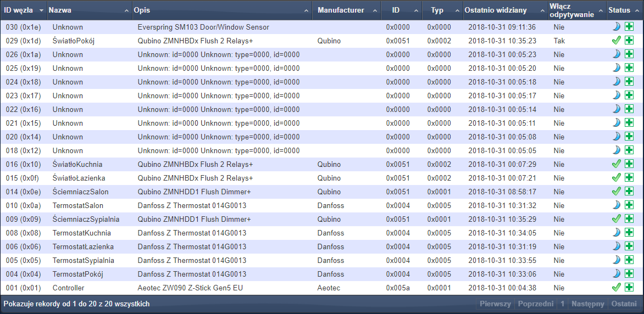Sort table by Typ column
Viewport: 644px width, 314px height.
443,10
